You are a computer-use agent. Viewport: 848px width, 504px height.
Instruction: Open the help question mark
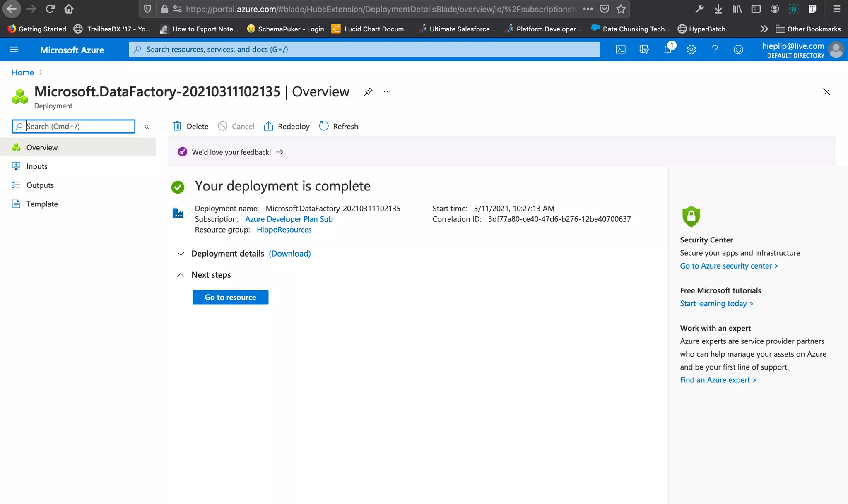click(x=715, y=50)
